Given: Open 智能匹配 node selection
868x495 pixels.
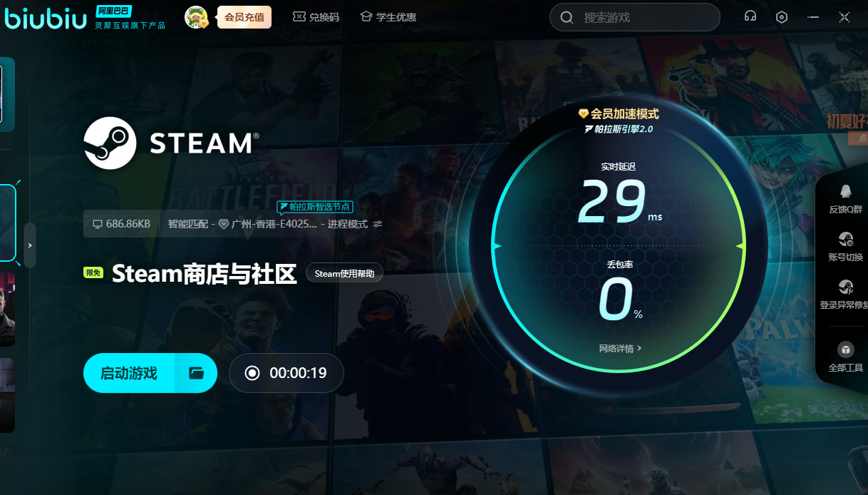Looking at the screenshot, I should pyautogui.click(x=268, y=224).
